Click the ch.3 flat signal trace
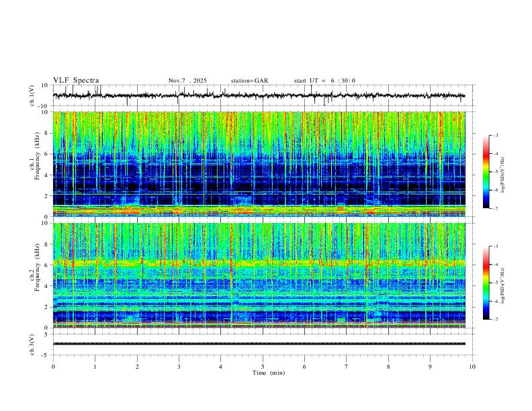This screenshot has height=411, width=532. (259, 344)
